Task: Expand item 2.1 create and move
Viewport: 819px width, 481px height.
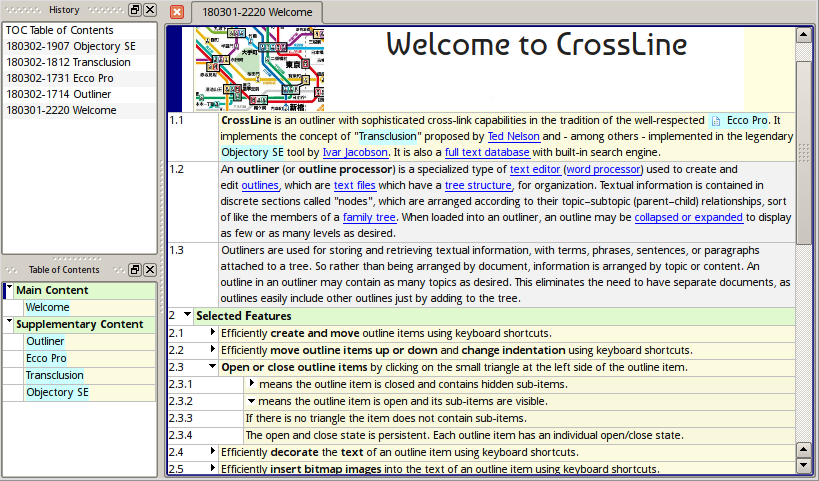Action: (x=212, y=332)
